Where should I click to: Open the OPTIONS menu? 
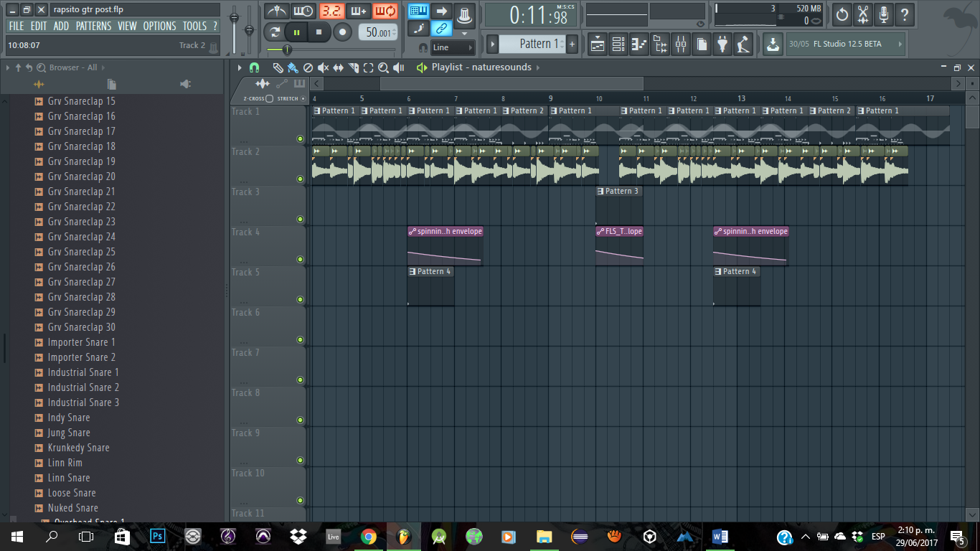(159, 26)
